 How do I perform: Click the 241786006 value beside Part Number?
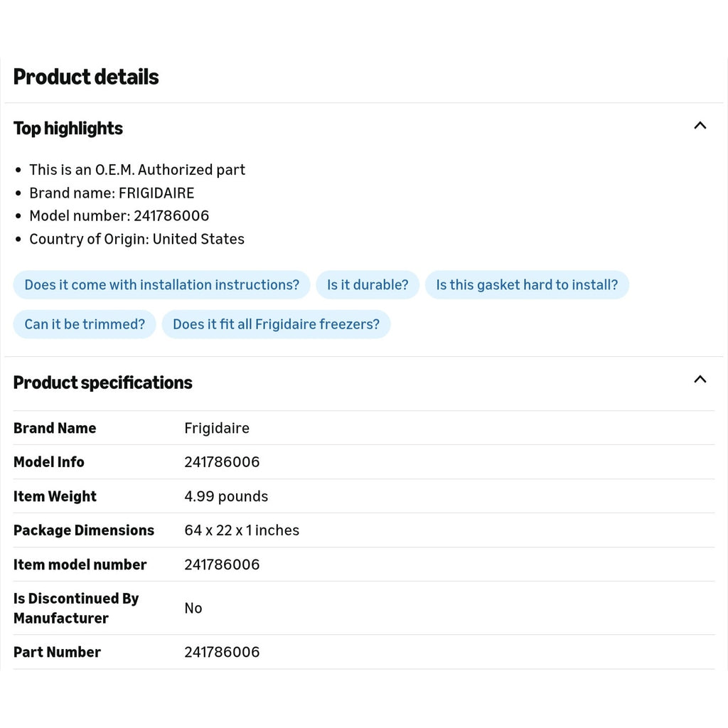coord(222,653)
